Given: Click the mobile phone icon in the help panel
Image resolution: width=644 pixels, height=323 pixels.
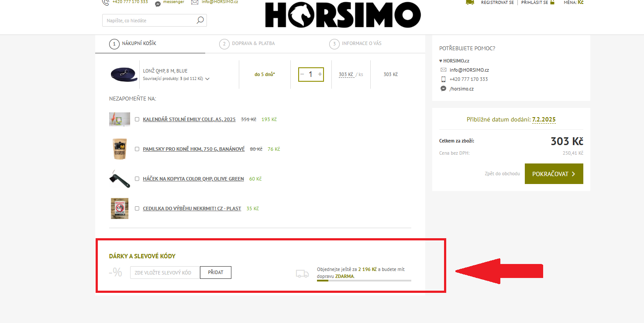Looking at the screenshot, I should click(444, 79).
